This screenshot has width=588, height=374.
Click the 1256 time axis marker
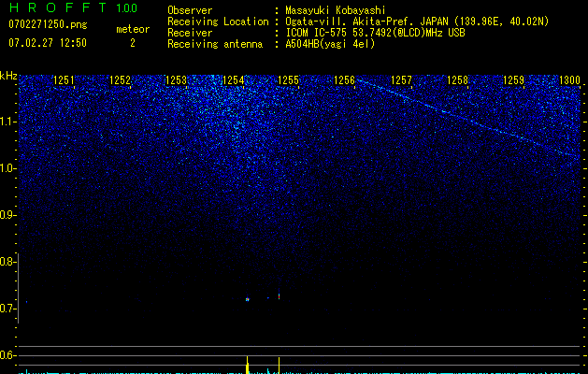pyautogui.click(x=344, y=80)
